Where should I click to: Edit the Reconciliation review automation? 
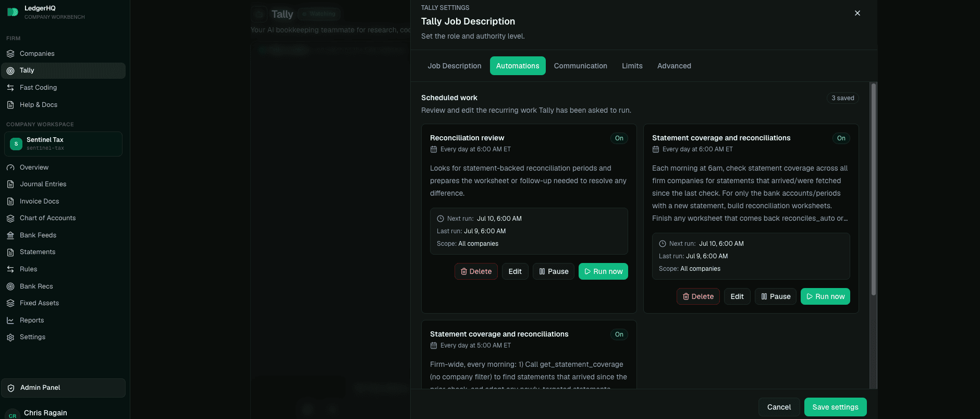coord(515,271)
